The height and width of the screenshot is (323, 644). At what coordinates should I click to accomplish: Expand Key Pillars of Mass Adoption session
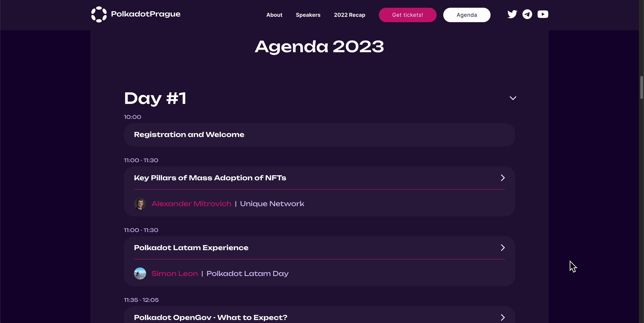[503, 178]
